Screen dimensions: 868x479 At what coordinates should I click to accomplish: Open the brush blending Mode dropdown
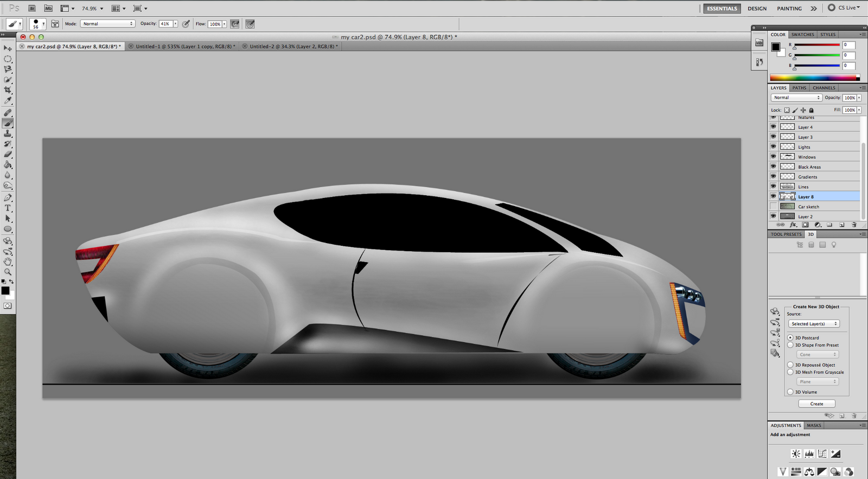107,24
